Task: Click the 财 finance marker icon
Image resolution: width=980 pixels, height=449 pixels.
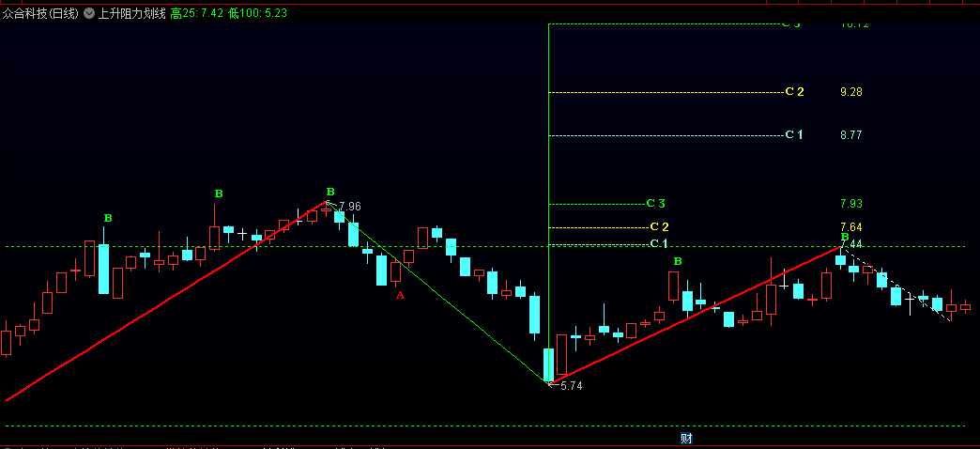Action: 686,439
